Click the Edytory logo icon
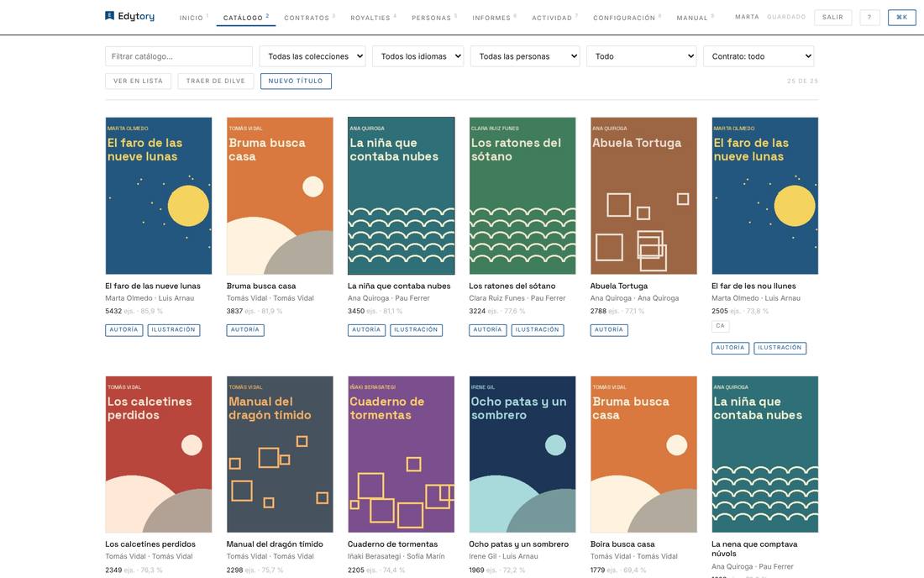Screen dimensions: 924x578 pyautogui.click(x=109, y=16)
